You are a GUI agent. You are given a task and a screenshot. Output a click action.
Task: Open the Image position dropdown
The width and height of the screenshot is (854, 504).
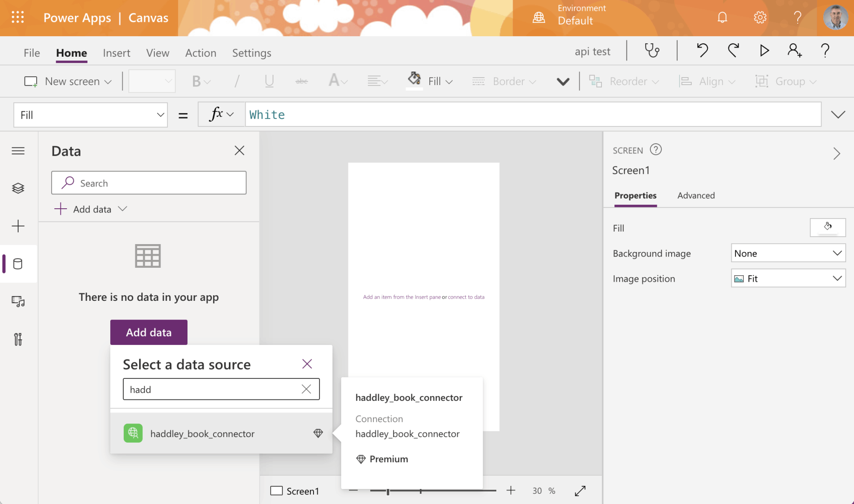click(788, 279)
